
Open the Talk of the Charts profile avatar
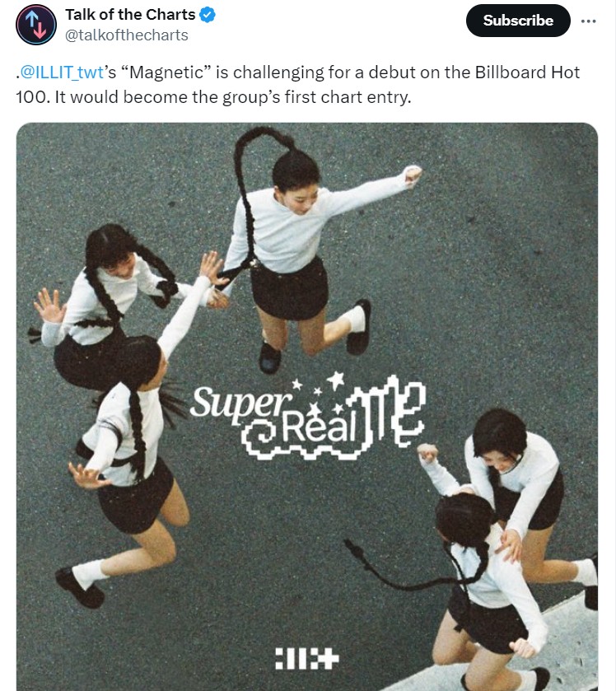[x=36, y=25]
